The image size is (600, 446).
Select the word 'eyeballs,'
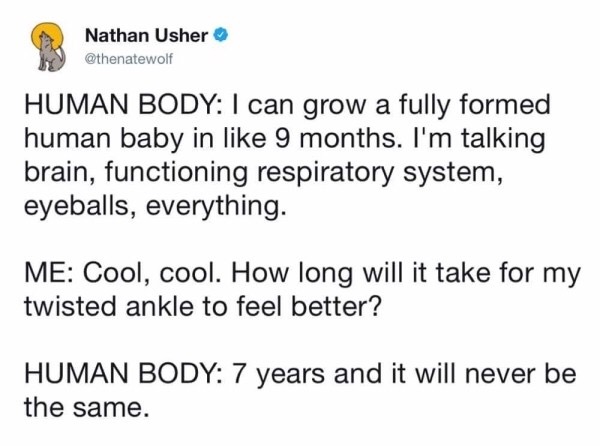click(76, 207)
